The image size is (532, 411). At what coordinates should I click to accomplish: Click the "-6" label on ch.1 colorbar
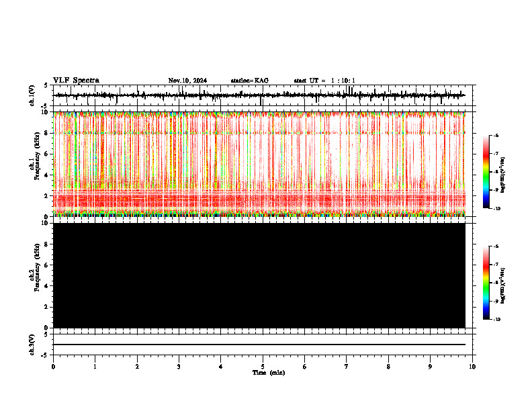pyautogui.click(x=496, y=135)
